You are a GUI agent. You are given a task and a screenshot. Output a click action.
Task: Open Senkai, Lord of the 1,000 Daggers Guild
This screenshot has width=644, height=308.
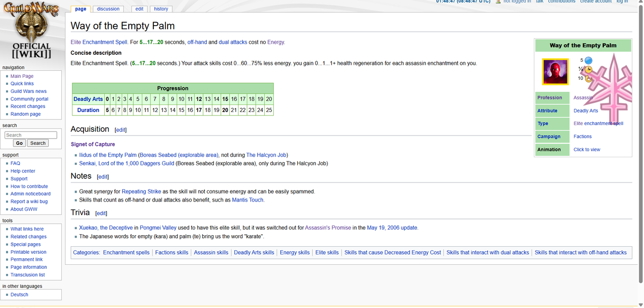click(127, 163)
